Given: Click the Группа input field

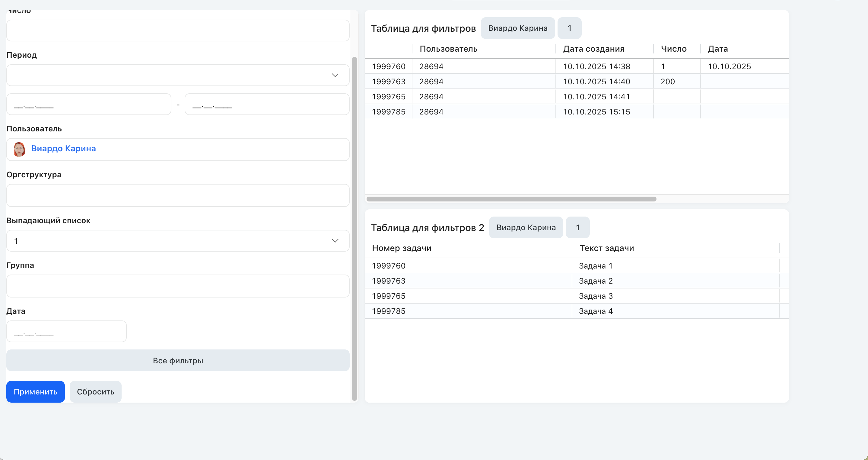Looking at the screenshot, I should tap(178, 286).
